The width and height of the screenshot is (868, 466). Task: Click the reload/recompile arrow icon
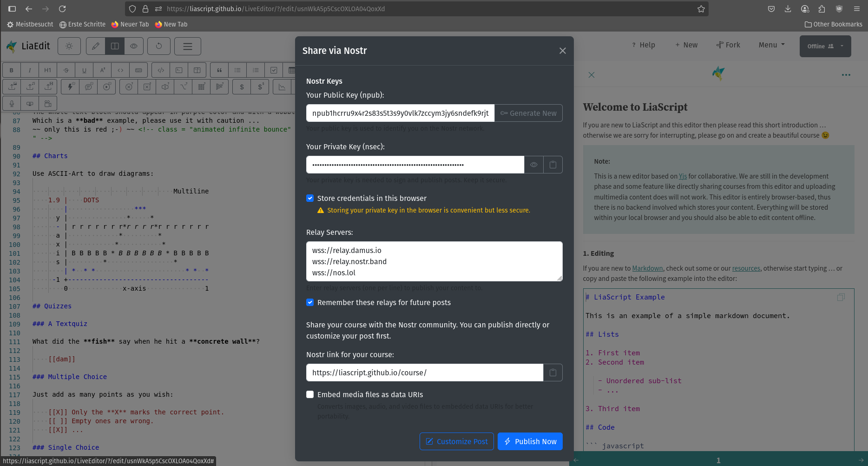pos(159,46)
